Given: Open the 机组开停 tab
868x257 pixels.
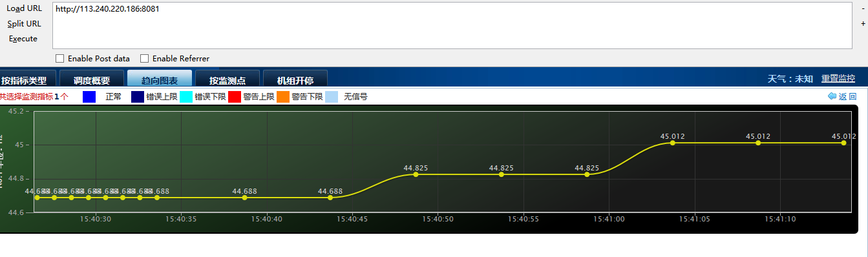Looking at the screenshot, I should [x=295, y=79].
